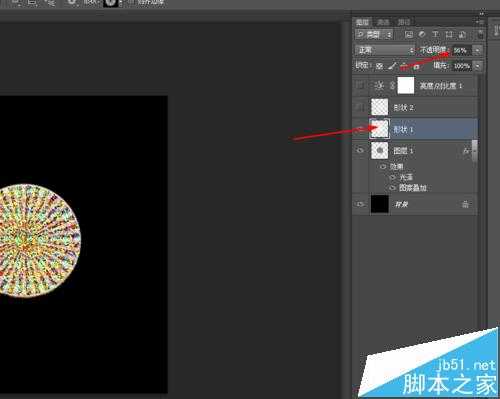Open the fill slider dropdown arrow

pyautogui.click(x=478, y=66)
